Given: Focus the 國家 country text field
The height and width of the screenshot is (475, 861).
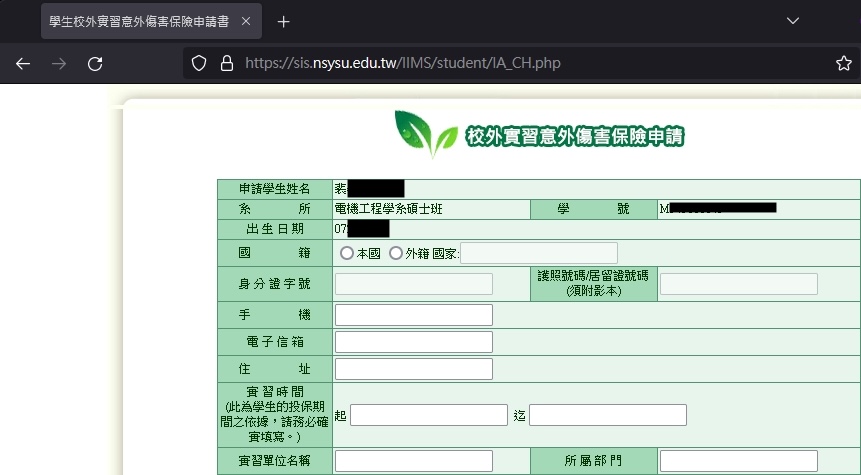Looking at the screenshot, I should (x=539, y=253).
